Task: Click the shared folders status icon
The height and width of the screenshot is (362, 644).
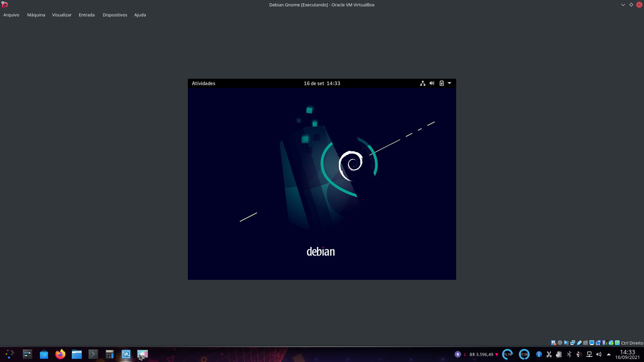Action: coord(585,343)
